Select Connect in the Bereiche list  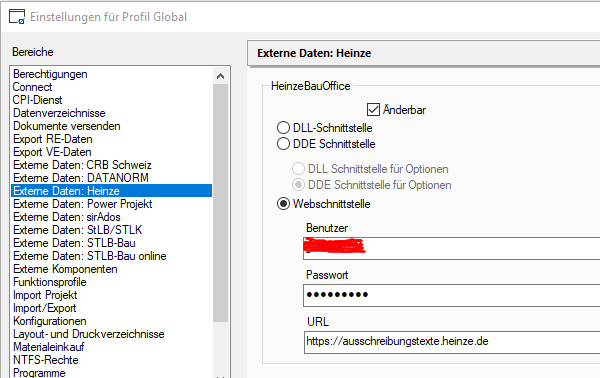111,87
